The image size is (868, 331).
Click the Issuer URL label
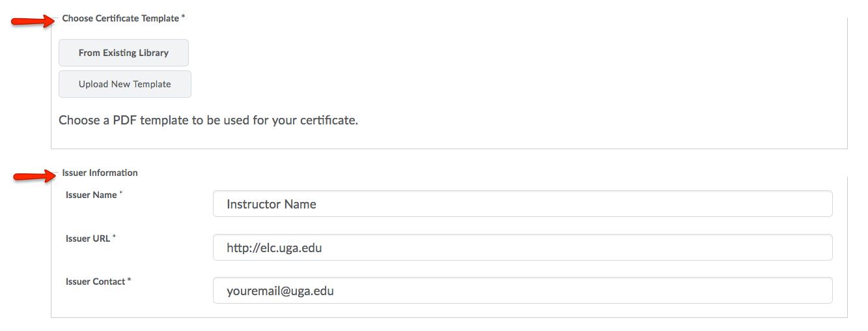tap(88, 238)
